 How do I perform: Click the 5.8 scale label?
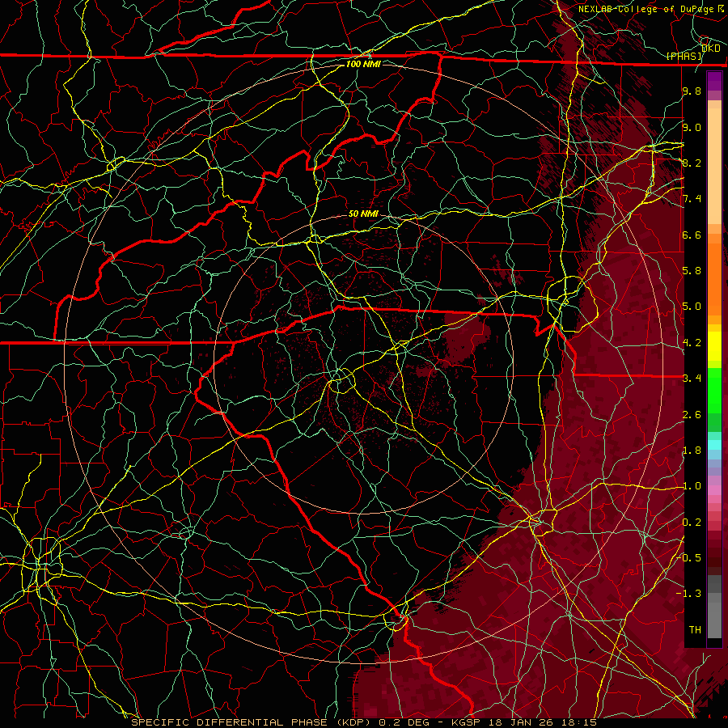coord(692,271)
